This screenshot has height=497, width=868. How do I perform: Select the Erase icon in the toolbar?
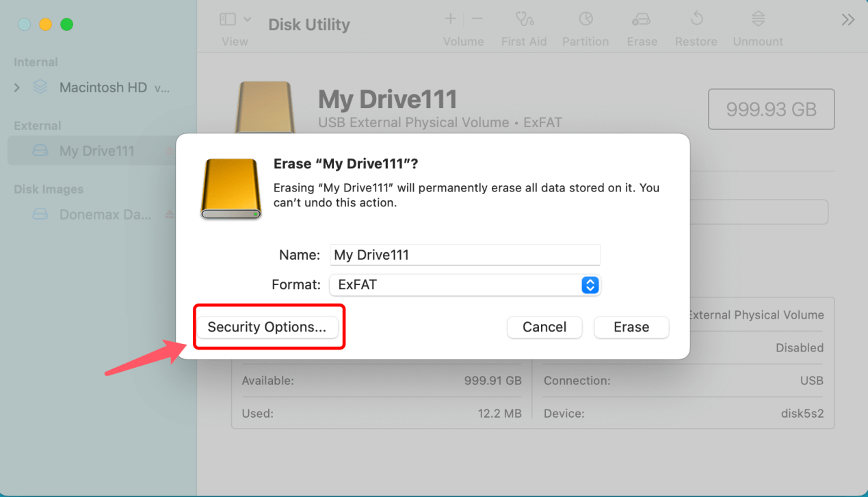pos(641,27)
